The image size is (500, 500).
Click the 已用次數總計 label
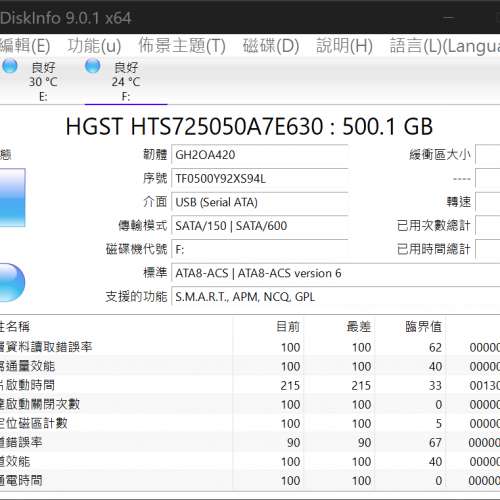click(434, 226)
